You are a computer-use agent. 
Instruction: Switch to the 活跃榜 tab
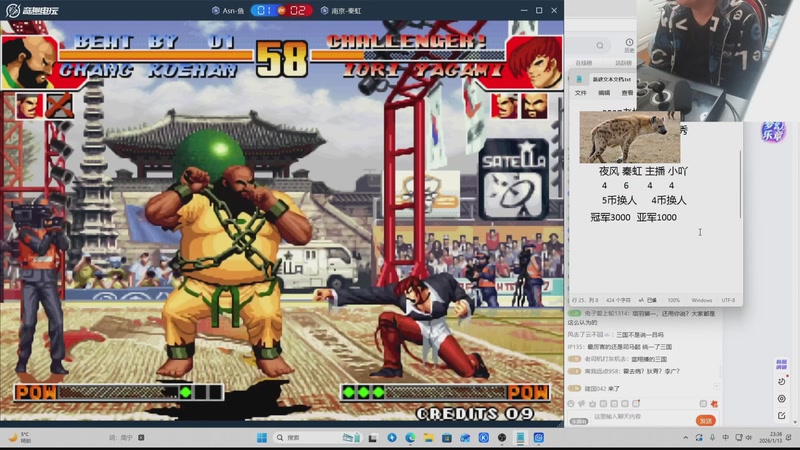click(623, 63)
